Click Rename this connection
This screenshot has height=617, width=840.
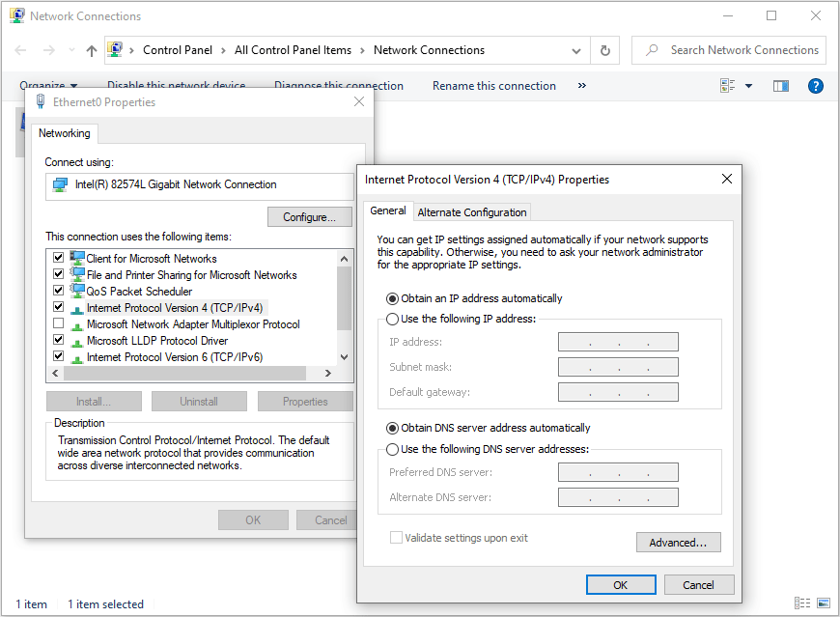click(x=494, y=86)
